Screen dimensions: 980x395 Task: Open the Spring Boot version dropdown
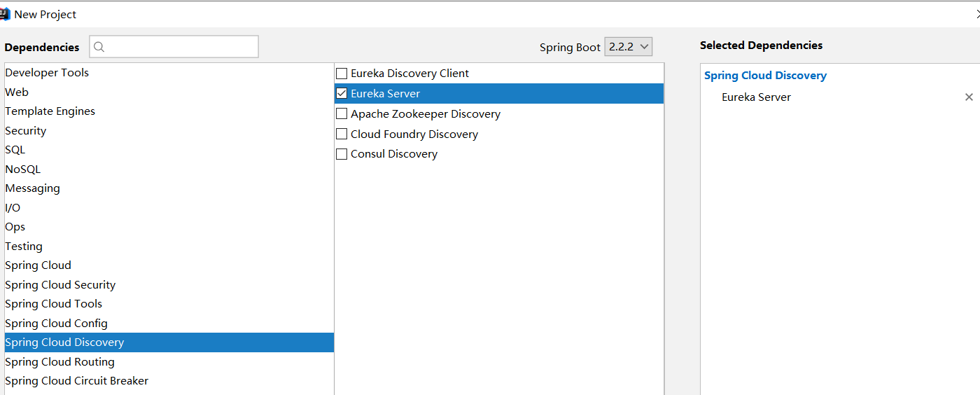(x=628, y=47)
